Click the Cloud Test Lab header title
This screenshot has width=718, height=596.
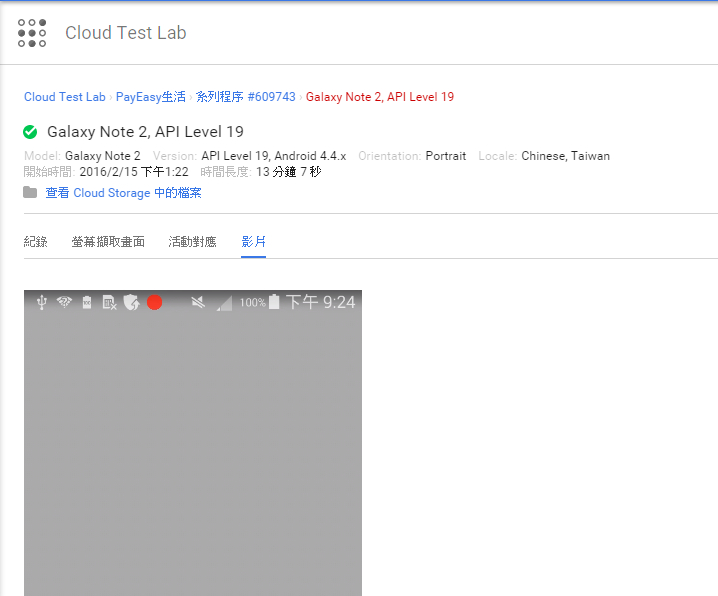pyautogui.click(x=125, y=33)
